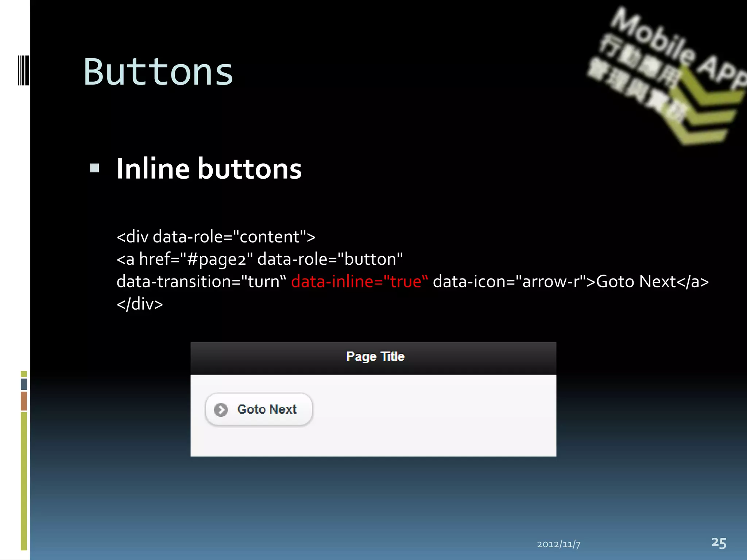The image size is (747, 560).
Task: Click the Buttons slide title
Action: tap(158, 72)
